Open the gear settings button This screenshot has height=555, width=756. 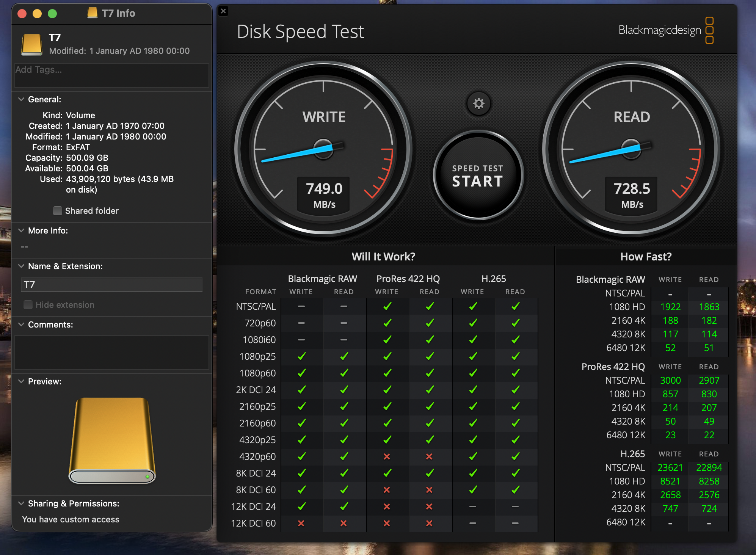(478, 103)
